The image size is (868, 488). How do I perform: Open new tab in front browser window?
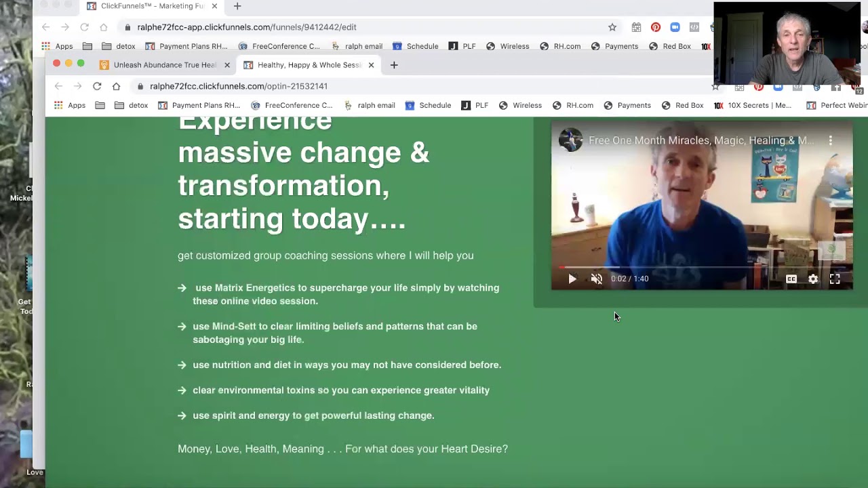coord(394,65)
